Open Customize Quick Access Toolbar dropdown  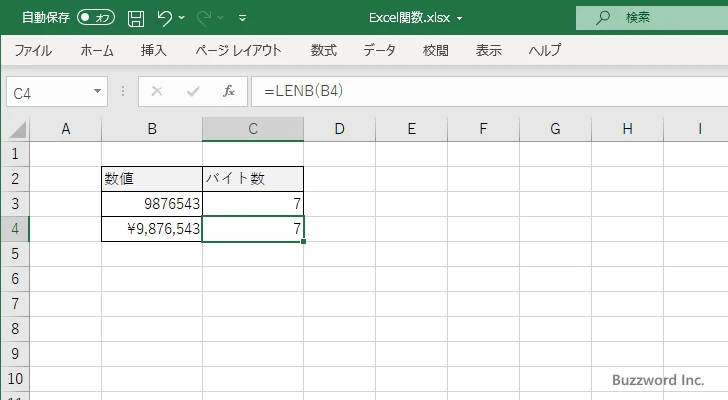[x=242, y=18]
